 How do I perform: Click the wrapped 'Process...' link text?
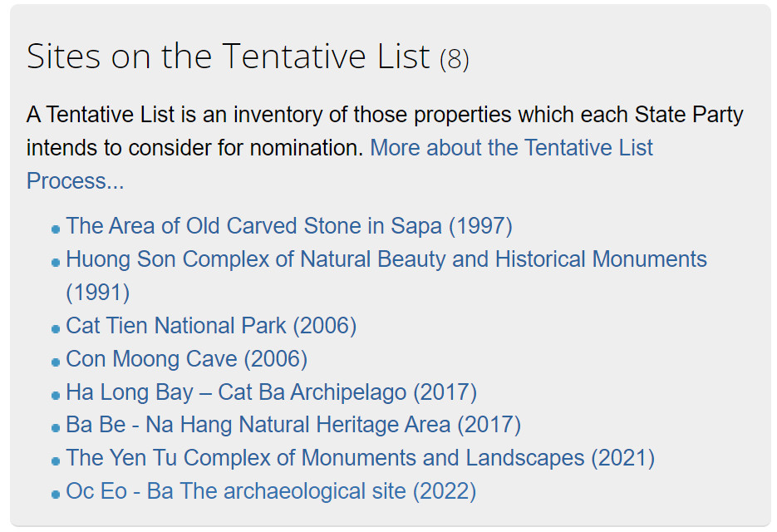76,181
